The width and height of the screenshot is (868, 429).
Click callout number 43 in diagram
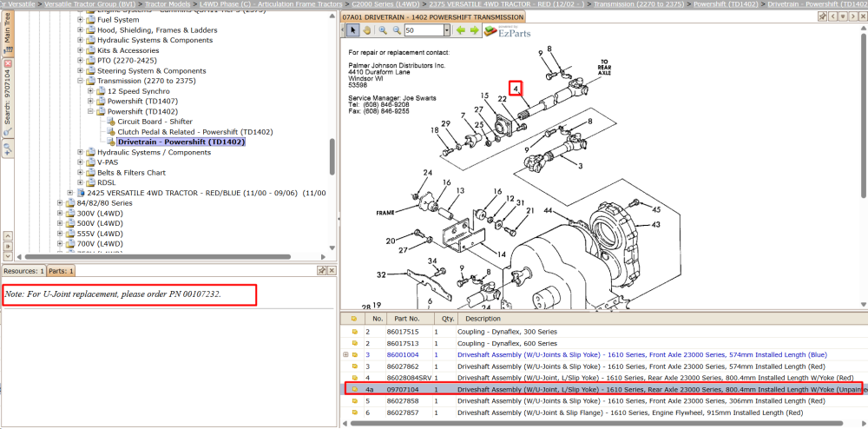[655, 225]
